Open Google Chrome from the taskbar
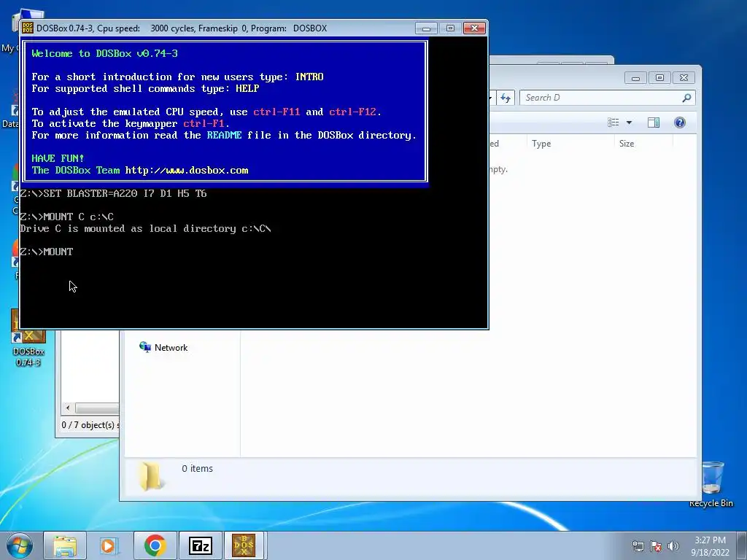 pyautogui.click(x=155, y=545)
